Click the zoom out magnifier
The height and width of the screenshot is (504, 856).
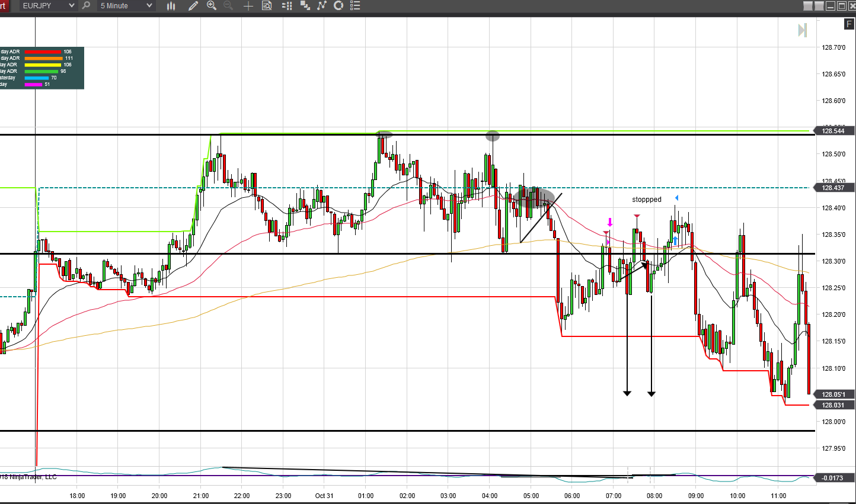(x=228, y=5)
